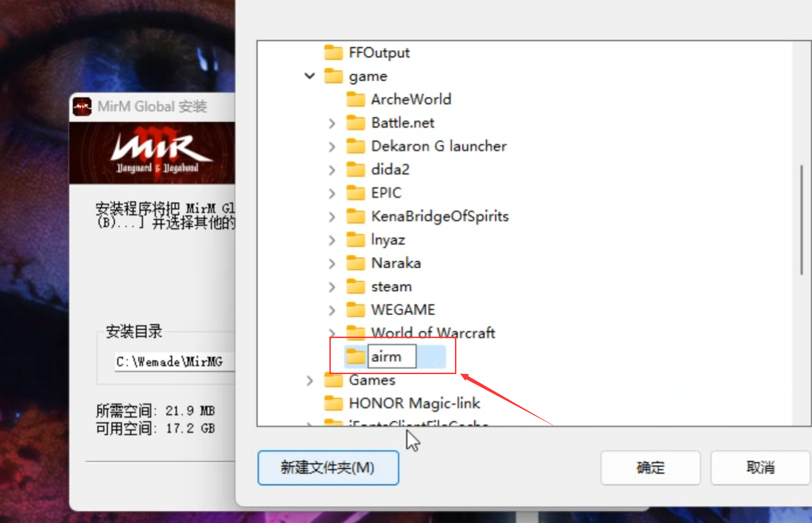This screenshot has width=812, height=523.
Task: Click the Inyaz folder icon
Action: pos(356,240)
